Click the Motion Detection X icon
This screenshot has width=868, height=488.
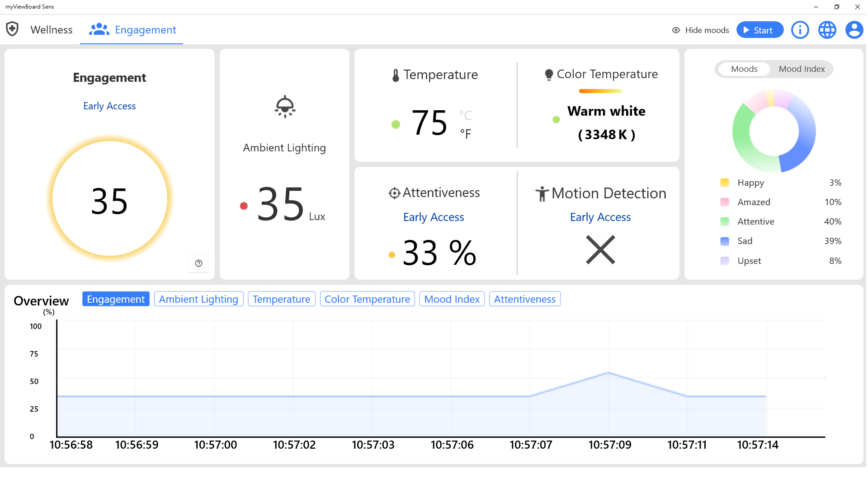[x=600, y=249]
